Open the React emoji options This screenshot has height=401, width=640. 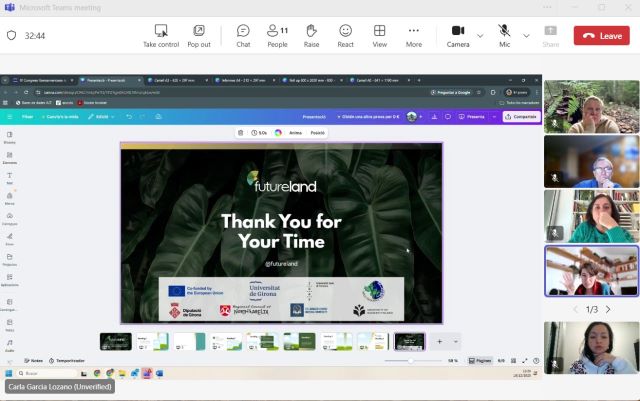[345, 36]
